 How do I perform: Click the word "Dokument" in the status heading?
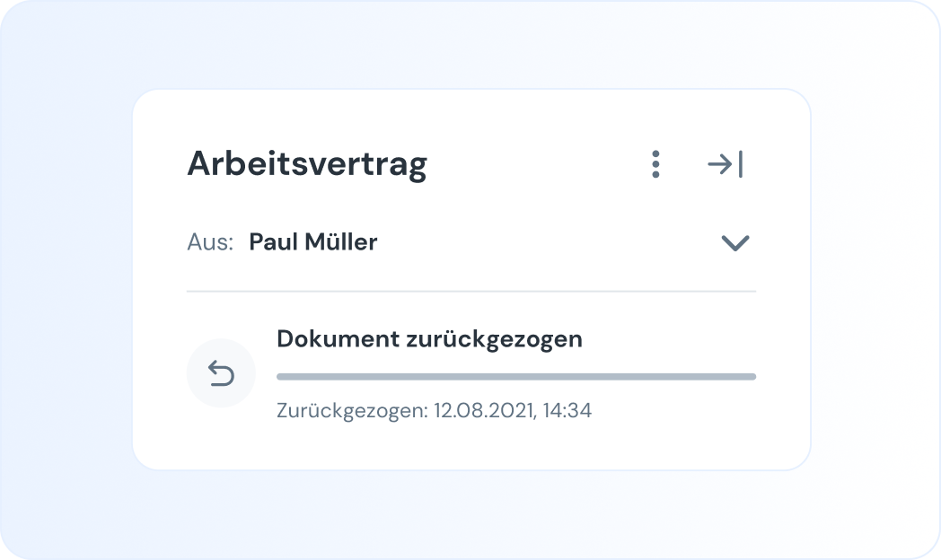point(338,339)
